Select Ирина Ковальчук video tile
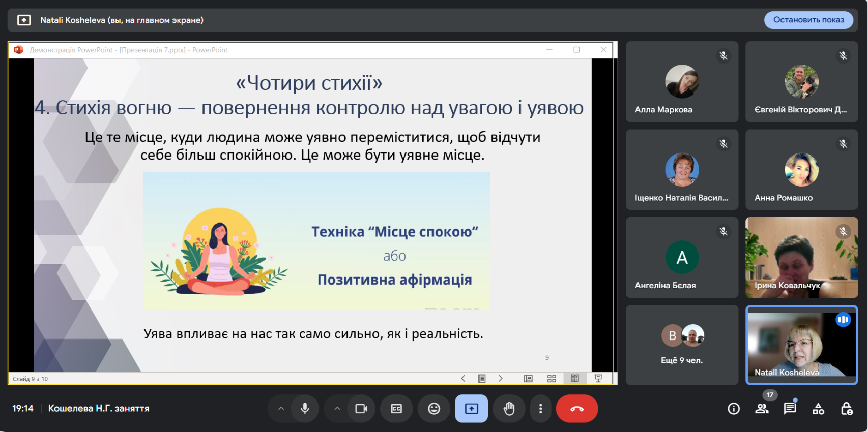Viewport: 868px width, 432px height. [x=801, y=257]
